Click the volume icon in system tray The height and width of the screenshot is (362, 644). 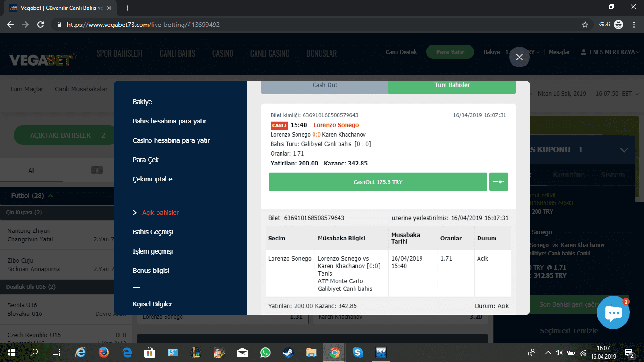click(x=559, y=352)
